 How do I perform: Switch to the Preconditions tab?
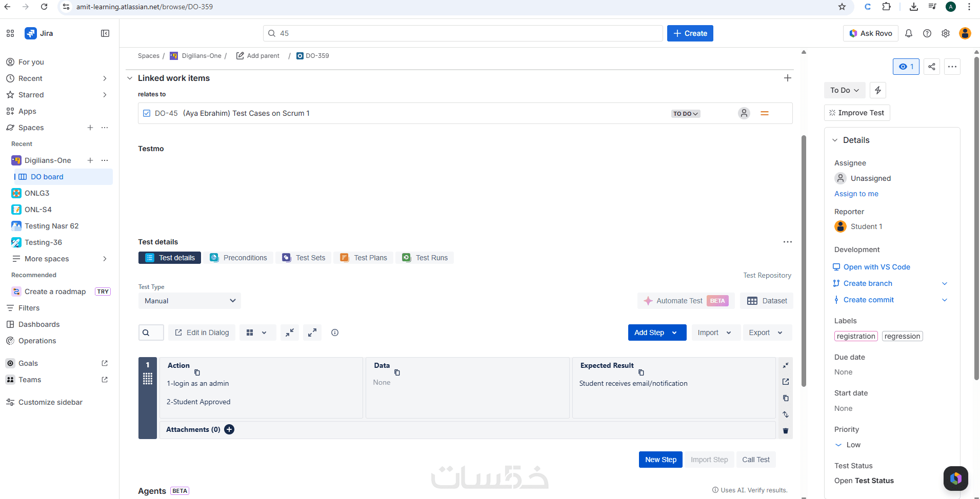tap(238, 258)
